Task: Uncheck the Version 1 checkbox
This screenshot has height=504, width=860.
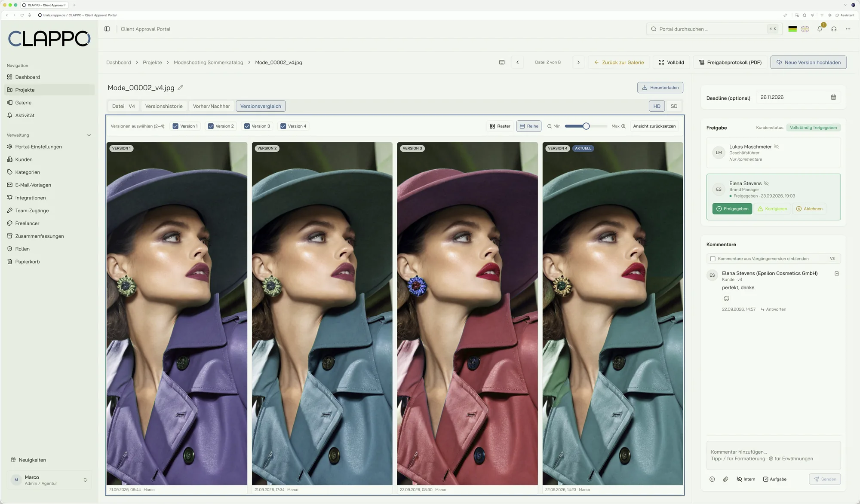Action: point(175,126)
